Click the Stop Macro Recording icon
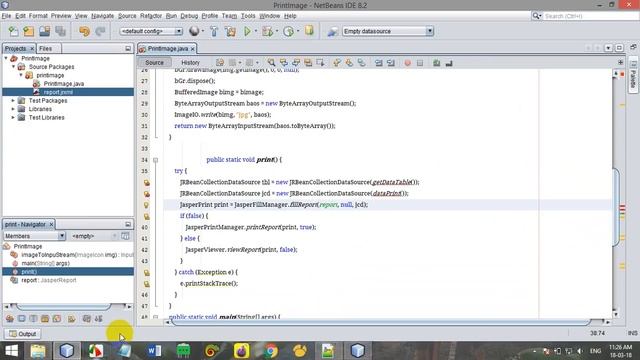 420,63
